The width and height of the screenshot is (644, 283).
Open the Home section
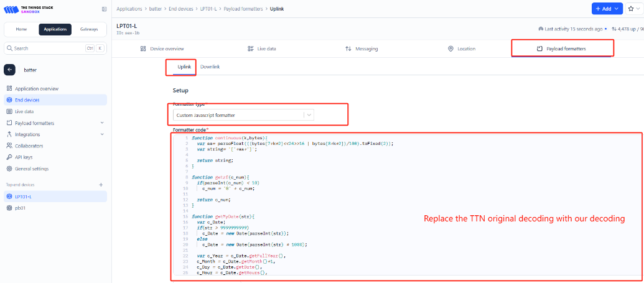coord(21,29)
